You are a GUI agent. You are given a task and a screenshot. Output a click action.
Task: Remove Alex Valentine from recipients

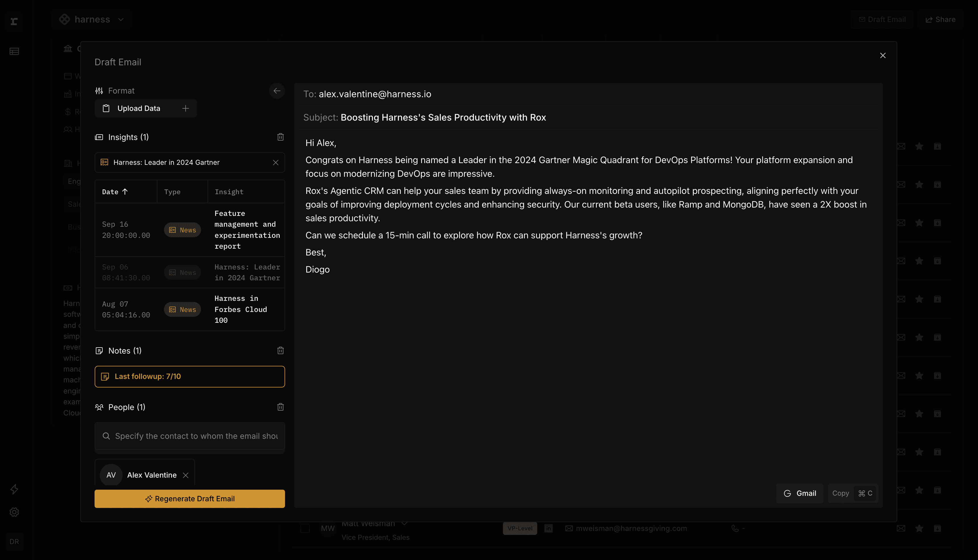coord(186,475)
